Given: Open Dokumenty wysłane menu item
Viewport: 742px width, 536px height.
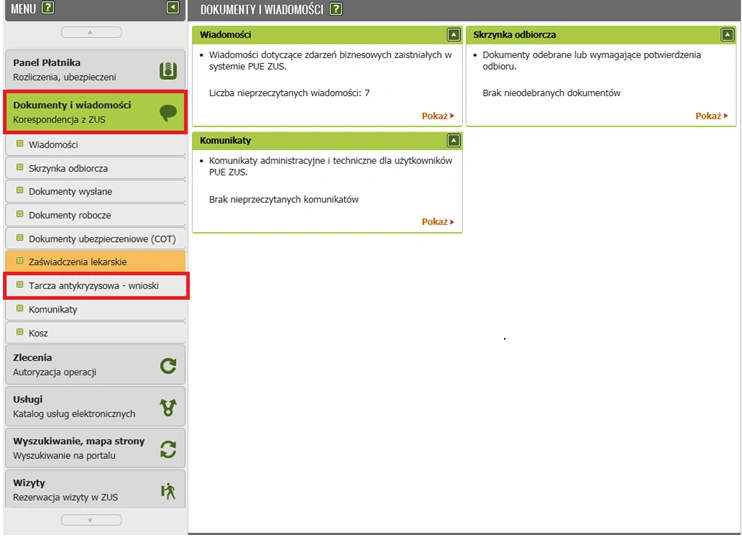Looking at the screenshot, I should (95, 192).
